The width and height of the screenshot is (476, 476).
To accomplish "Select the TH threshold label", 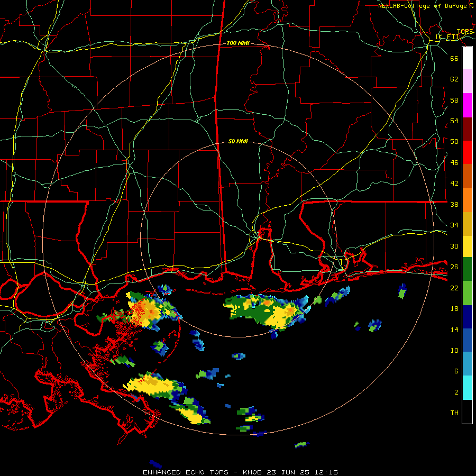I will pyautogui.click(x=454, y=413).
